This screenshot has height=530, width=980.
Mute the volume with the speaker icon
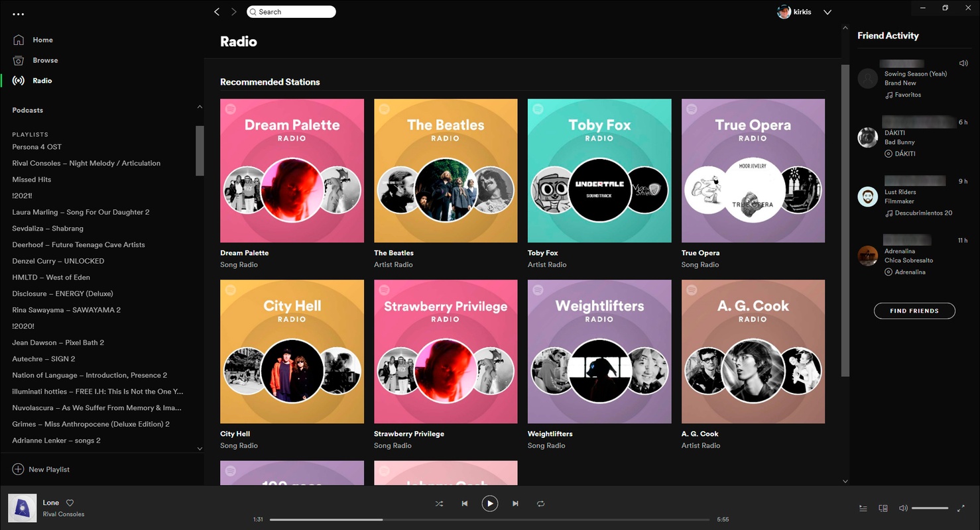(x=903, y=508)
